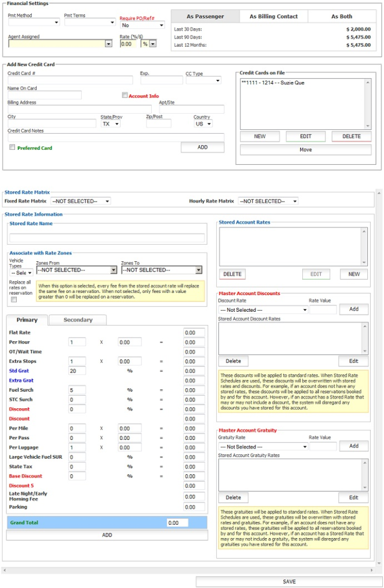This screenshot has height=588, width=384.
Task: Select the As Both tab
Action: tap(341, 17)
